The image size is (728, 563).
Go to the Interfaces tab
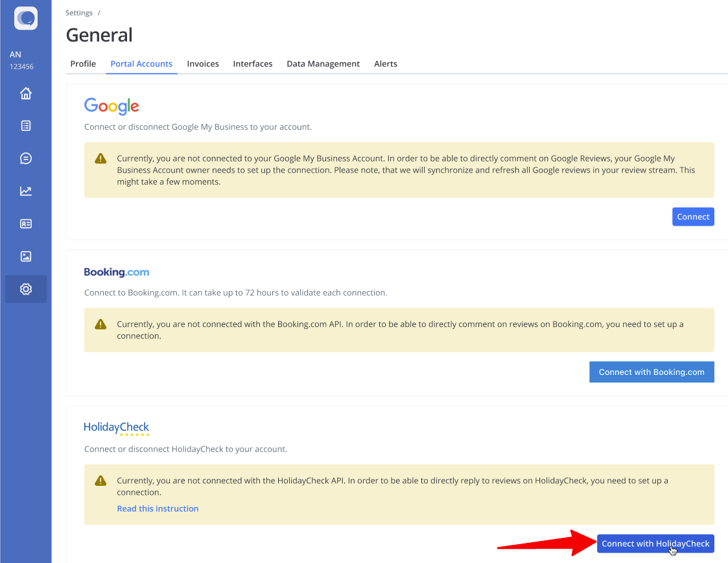tap(253, 64)
